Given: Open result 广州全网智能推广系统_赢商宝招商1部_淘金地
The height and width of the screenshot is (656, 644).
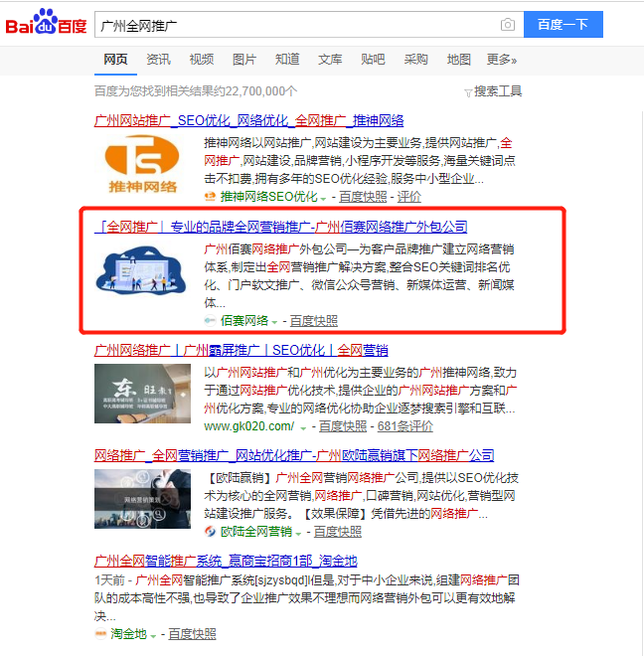Looking at the screenshot, I should tap(226, 561).
